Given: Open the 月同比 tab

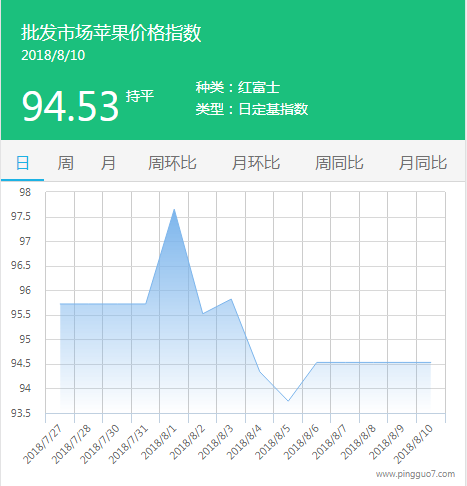Looking at the screenshot, I should (x=423, y=163).
